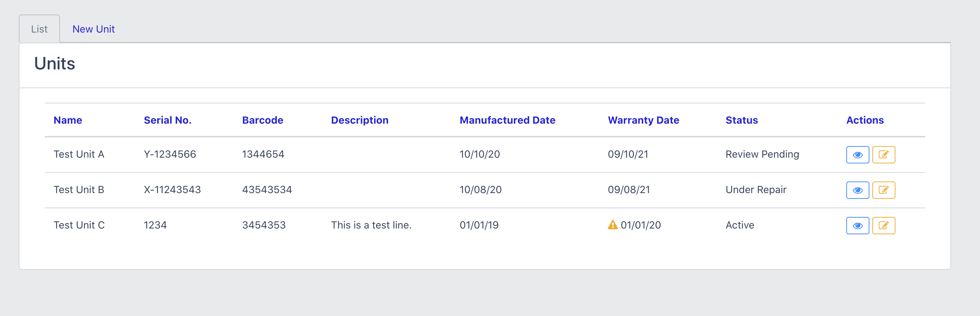Sort by Status column header

pos(742,120)
